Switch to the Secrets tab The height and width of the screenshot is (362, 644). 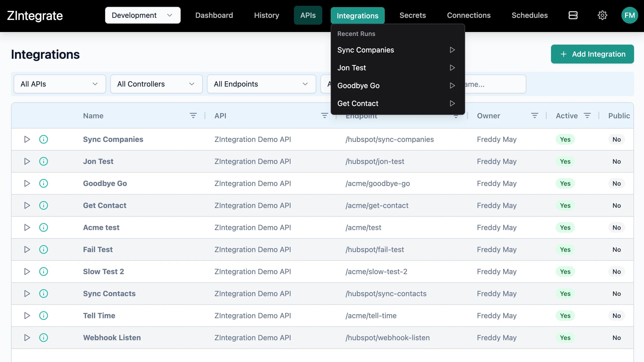412,15
